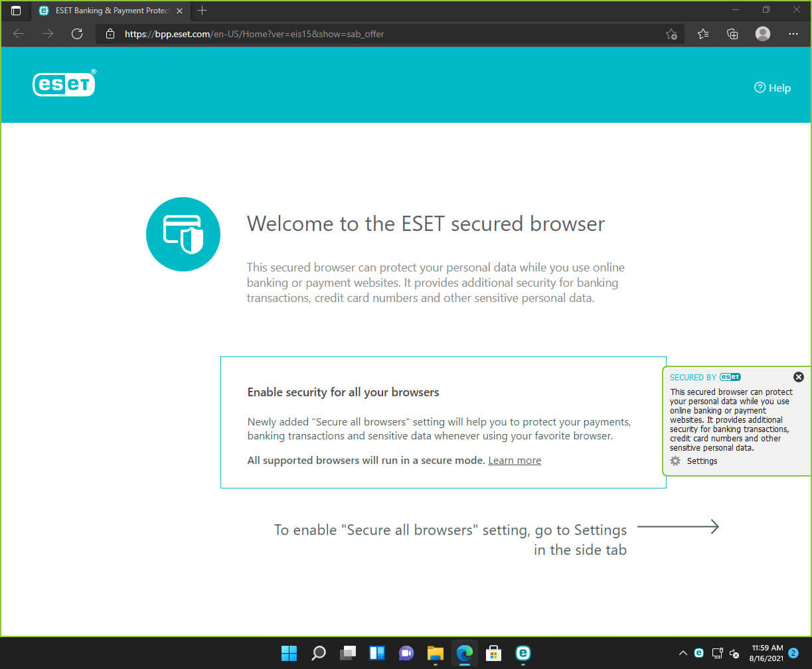
Task: Open Microsoft Store from taskbar
Action: click(494, 653)
